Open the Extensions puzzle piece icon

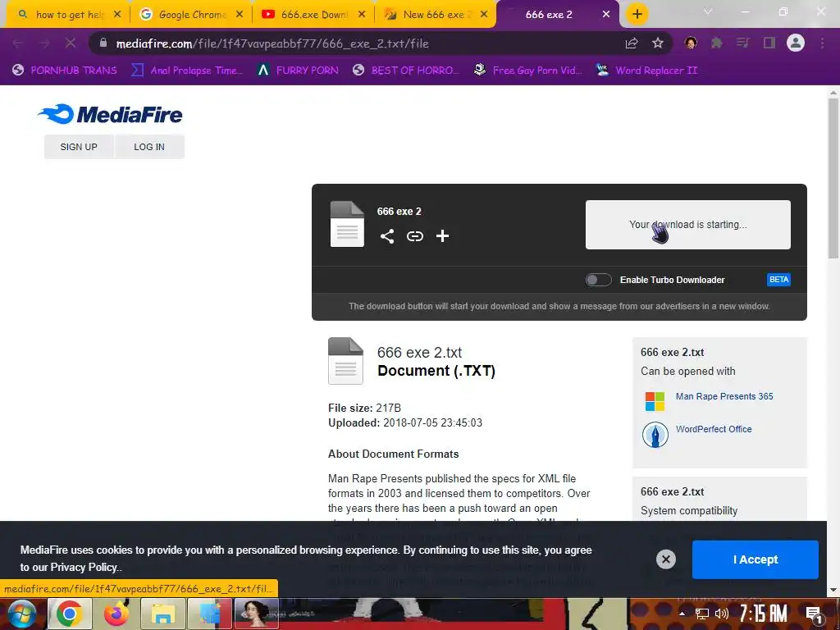pos(716,43)
